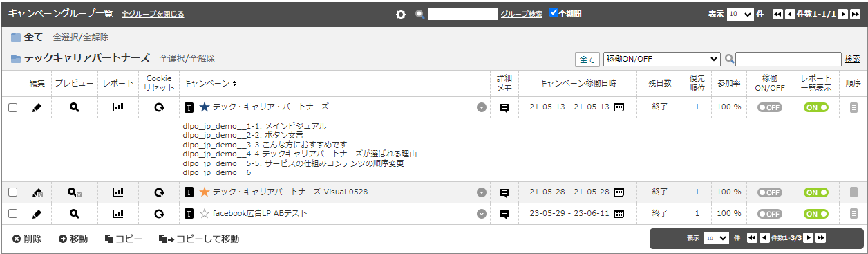Open the top 表示 件 count dropdown
The width and height of the screenshot is (868, 254).
coord(740,14)
